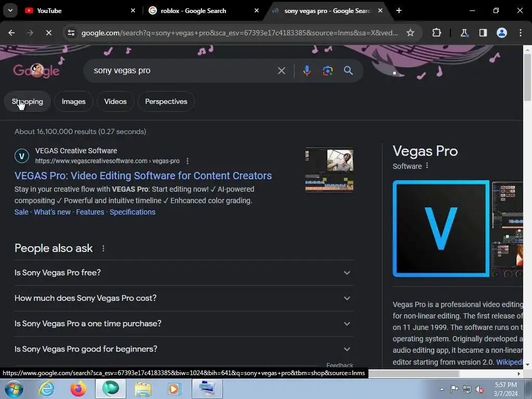Filter results by Images

pyautogui.click(x=74, y=101)
